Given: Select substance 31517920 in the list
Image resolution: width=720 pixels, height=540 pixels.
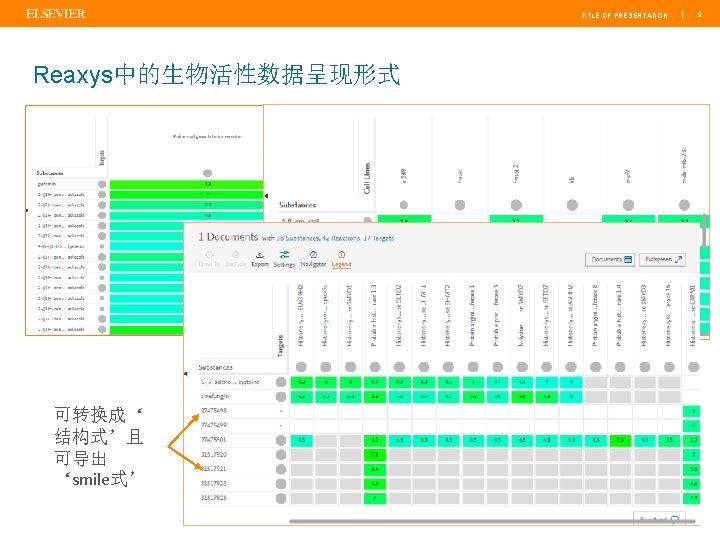Looking at the screenshot, I should pos(214,454).
